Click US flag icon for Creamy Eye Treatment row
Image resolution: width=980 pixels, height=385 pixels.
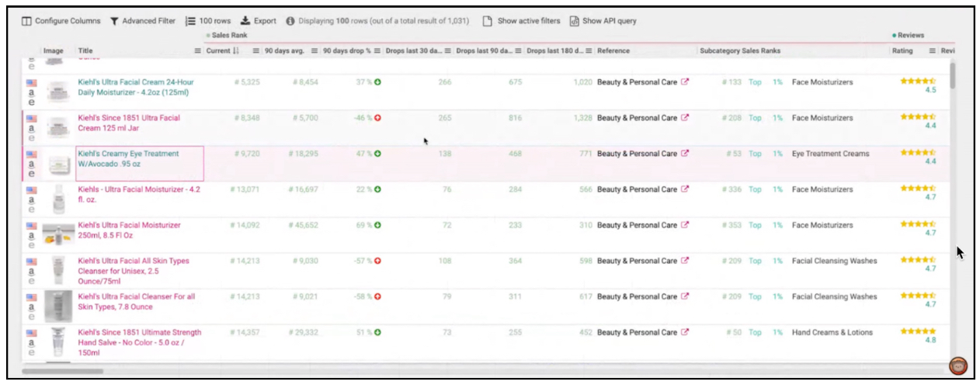32,153
